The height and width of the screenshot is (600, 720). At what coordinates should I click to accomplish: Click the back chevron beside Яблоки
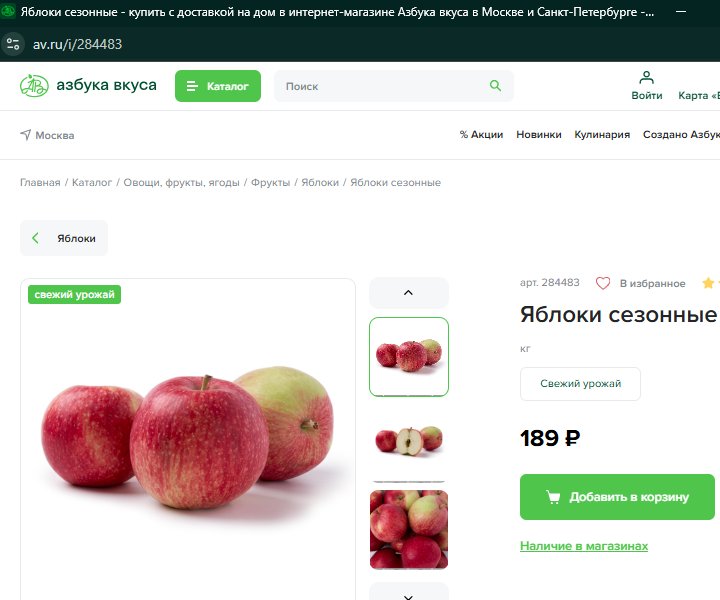(x=35, y=238)
